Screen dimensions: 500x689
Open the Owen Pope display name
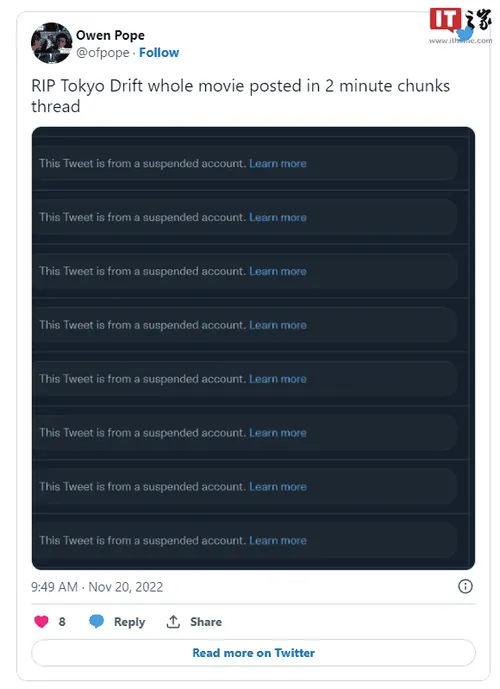[110, 35]
